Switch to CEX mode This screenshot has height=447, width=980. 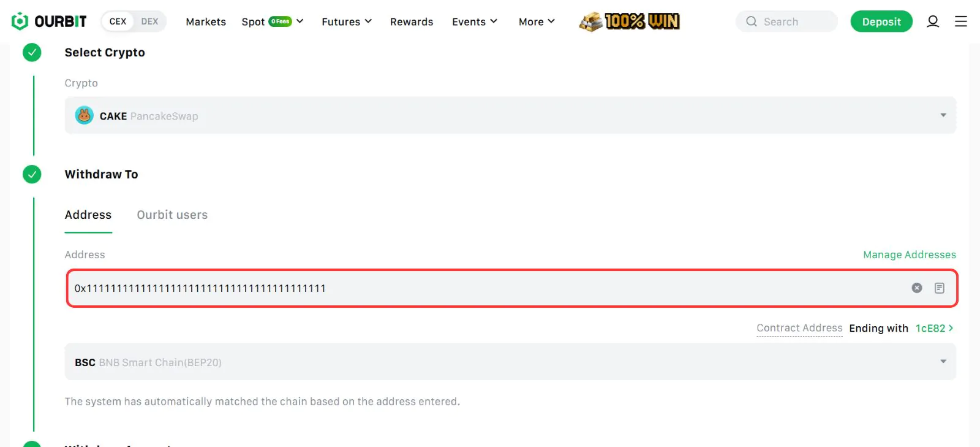click(x=118, y=21)
